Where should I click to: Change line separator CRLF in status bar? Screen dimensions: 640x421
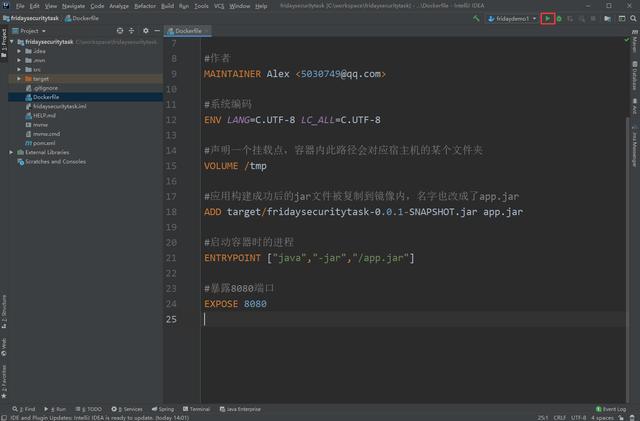tap(560, 417)
